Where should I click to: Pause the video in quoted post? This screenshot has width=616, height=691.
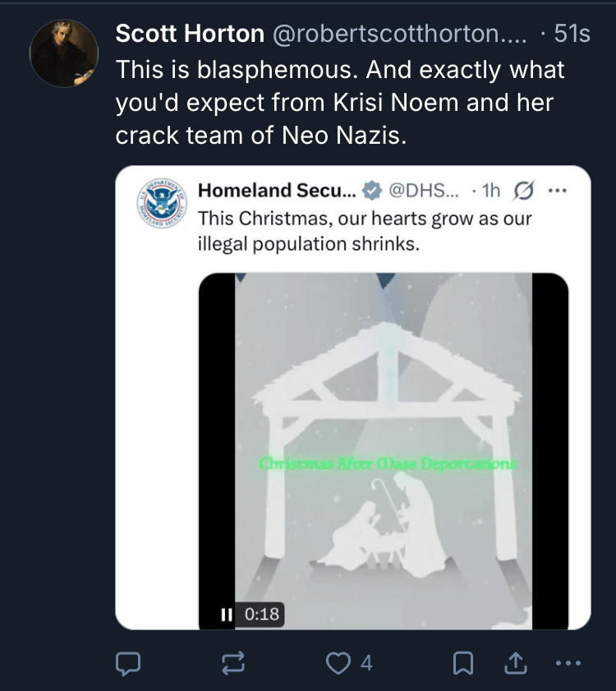tap(227, 614)
